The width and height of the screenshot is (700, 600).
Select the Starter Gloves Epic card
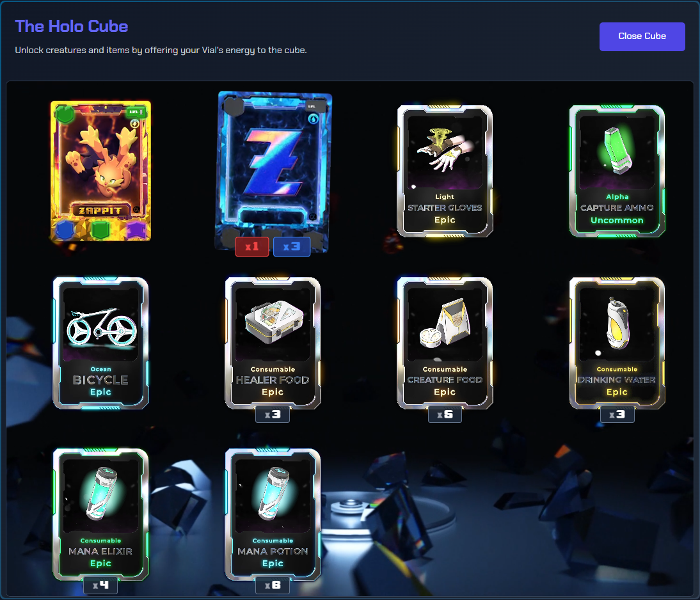[x=445, y=171]
